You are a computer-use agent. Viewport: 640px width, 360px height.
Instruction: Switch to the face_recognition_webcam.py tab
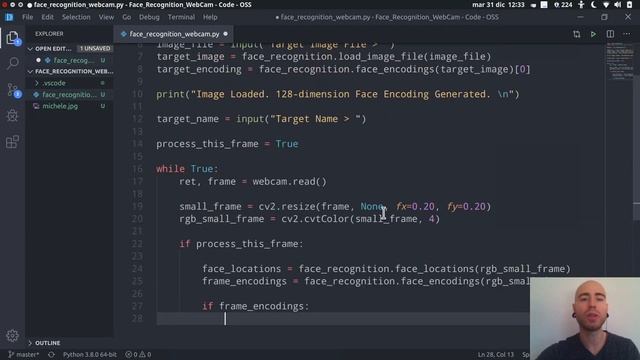click(x=174, y=34)
